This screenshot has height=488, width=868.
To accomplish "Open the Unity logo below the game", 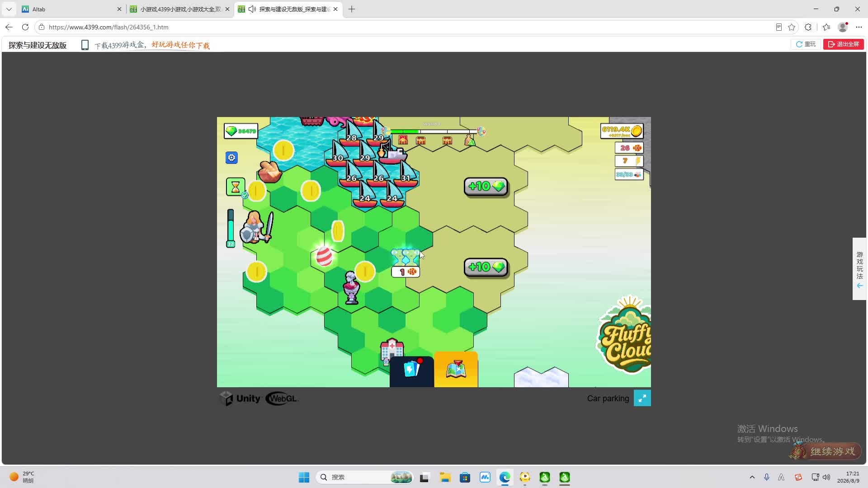I will click(x=240, y=399).
